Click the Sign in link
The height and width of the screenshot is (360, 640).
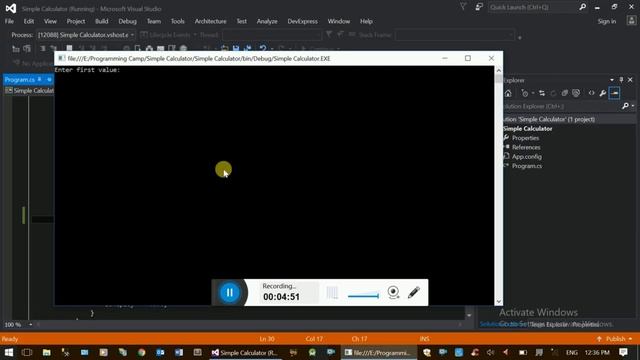[x=607, y=21]
